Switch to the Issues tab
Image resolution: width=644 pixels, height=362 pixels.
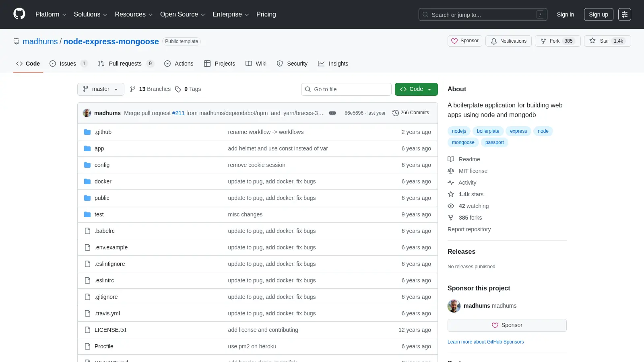68,64
